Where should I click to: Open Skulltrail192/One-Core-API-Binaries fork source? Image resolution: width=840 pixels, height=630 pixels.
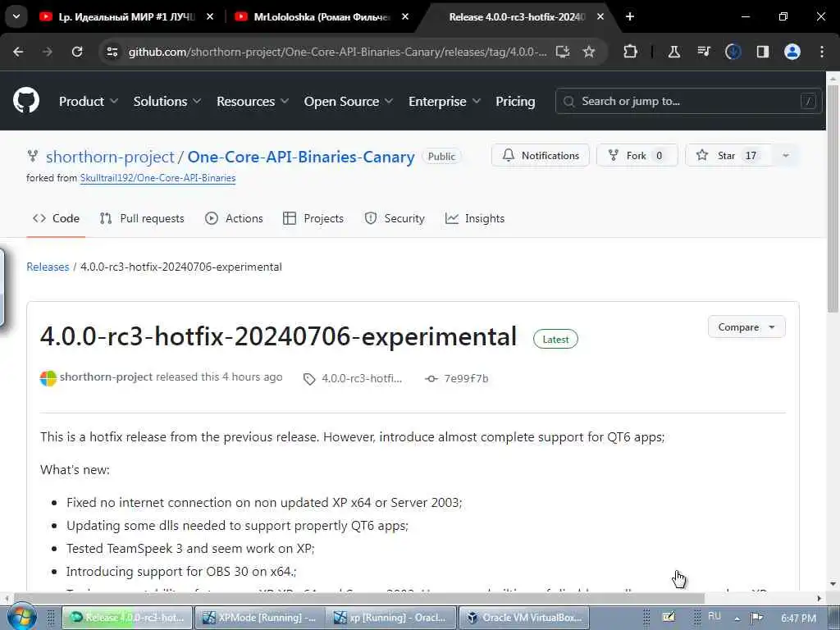point(157,178)
